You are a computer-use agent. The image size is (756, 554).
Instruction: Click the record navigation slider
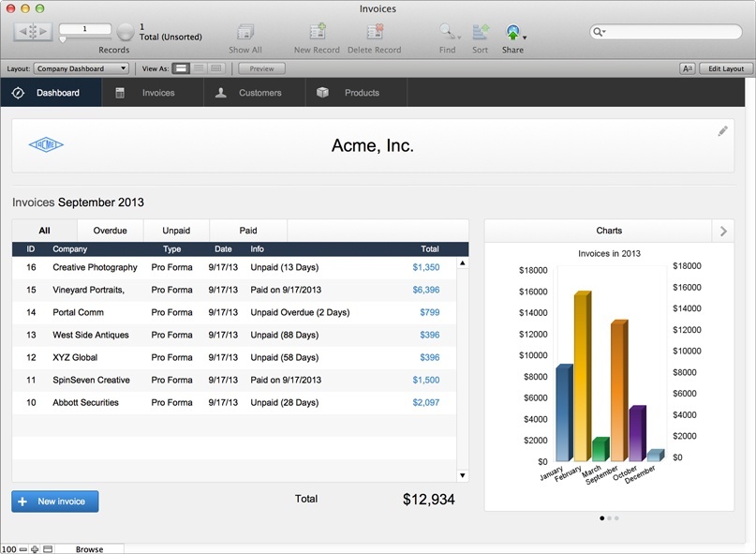(x=85, y=39)
